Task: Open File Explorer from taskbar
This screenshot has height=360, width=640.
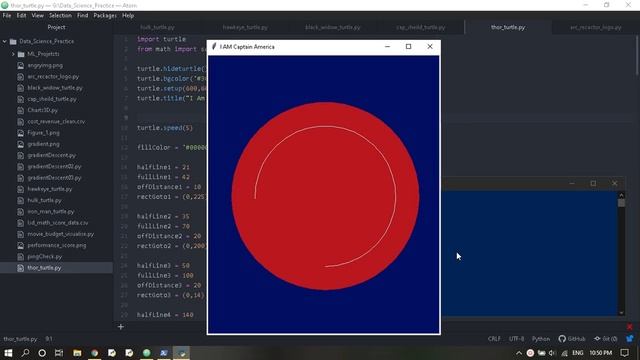Action: click(x=77, y=353)
